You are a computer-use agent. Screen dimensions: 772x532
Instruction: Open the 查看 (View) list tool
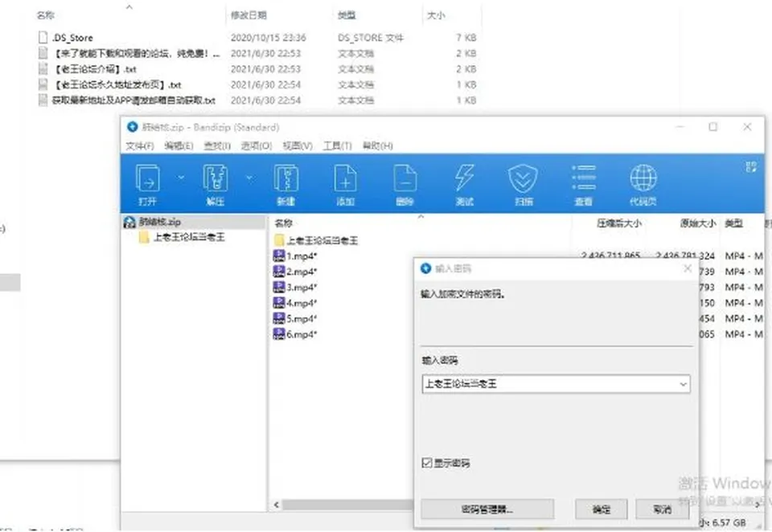click(x=584, y=178)
